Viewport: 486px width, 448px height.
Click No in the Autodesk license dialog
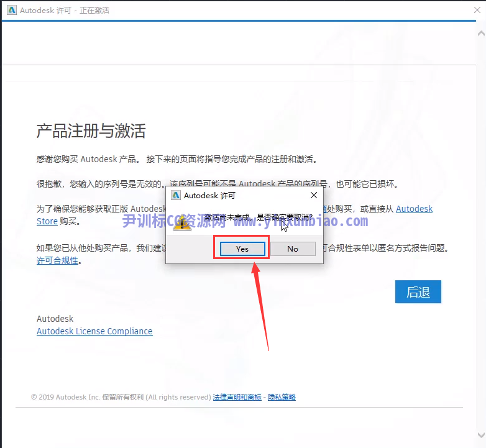(293, 249)
